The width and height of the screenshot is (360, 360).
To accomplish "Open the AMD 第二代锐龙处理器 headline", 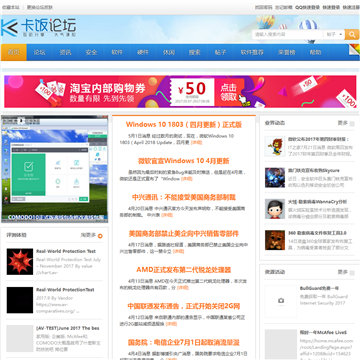I will pos(184,270).
